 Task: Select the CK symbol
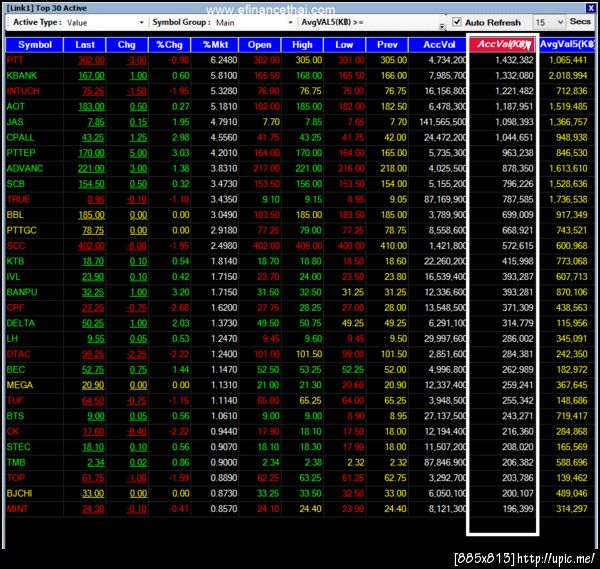[13, 432]
